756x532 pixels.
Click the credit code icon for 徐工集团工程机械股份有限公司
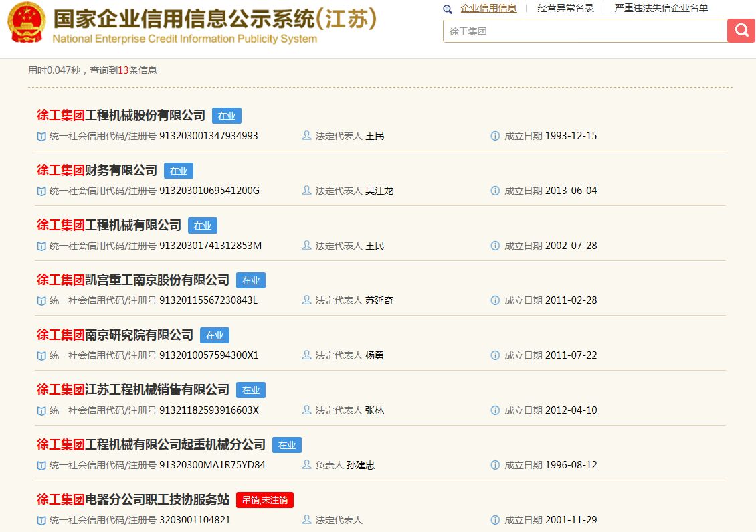pyautogui.click(x=41, y=137)
